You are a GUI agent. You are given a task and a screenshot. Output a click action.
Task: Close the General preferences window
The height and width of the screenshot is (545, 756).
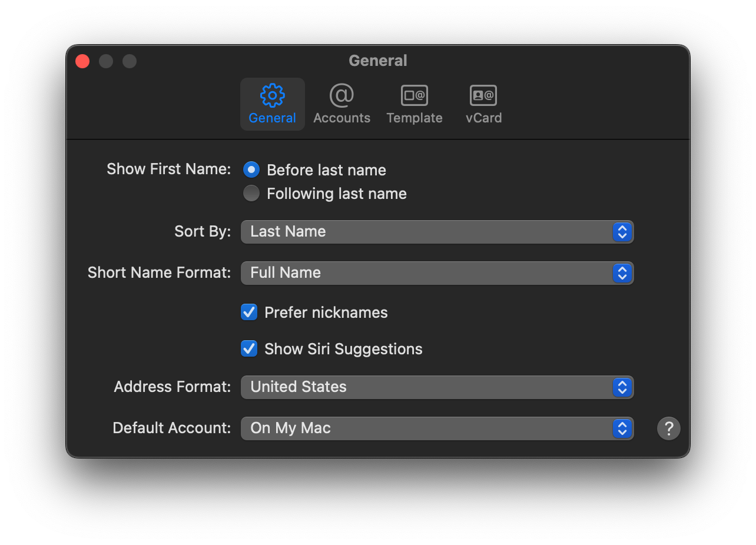(82, 61)
